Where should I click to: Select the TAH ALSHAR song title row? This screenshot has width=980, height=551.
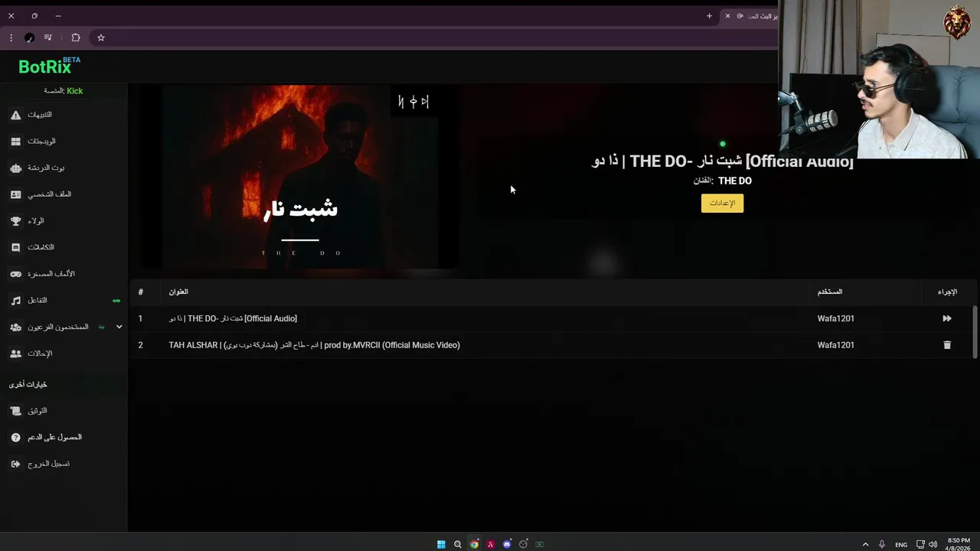[314, 345]
